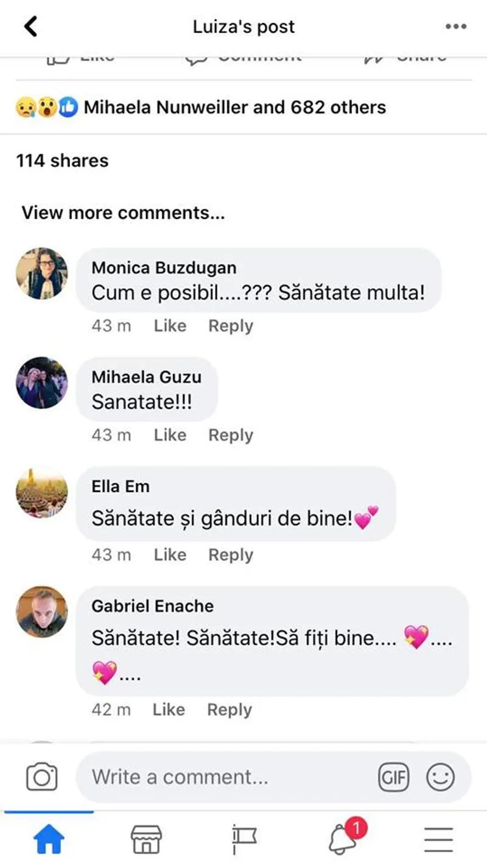
Task: Open Monica Buzdugan's profile picture
Action: tap(42, 273)
